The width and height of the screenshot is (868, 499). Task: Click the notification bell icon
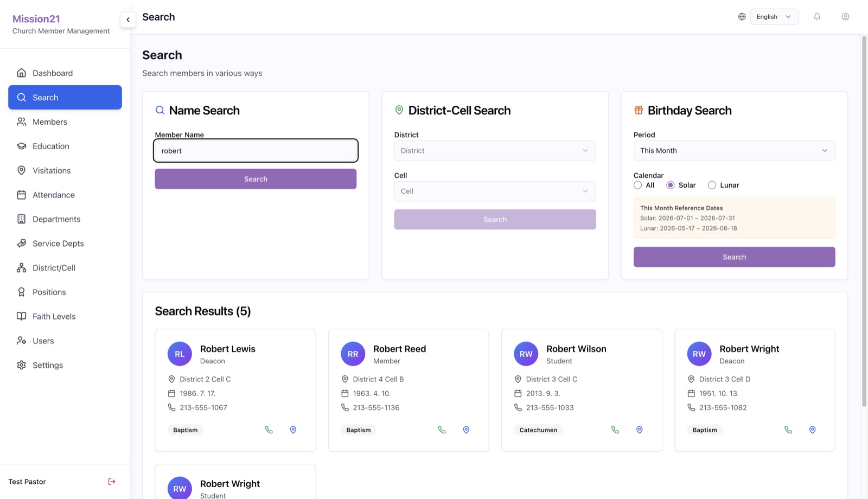tap(817, 17)
